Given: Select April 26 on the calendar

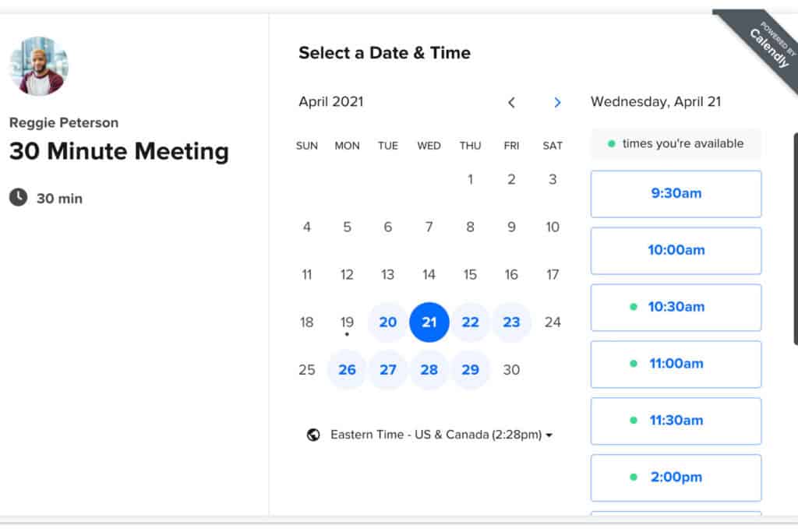Looking at the screenshot, I should 347,370.
